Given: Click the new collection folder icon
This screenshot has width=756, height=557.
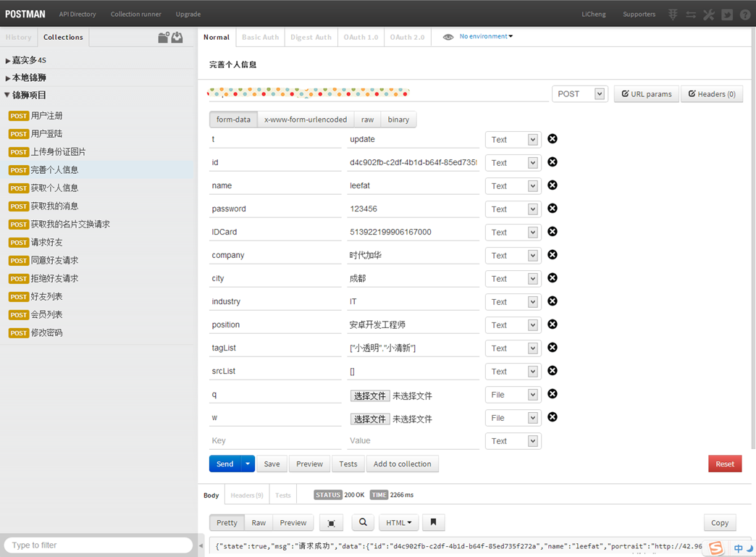Looking at the screenshot, I should [164, 38].
